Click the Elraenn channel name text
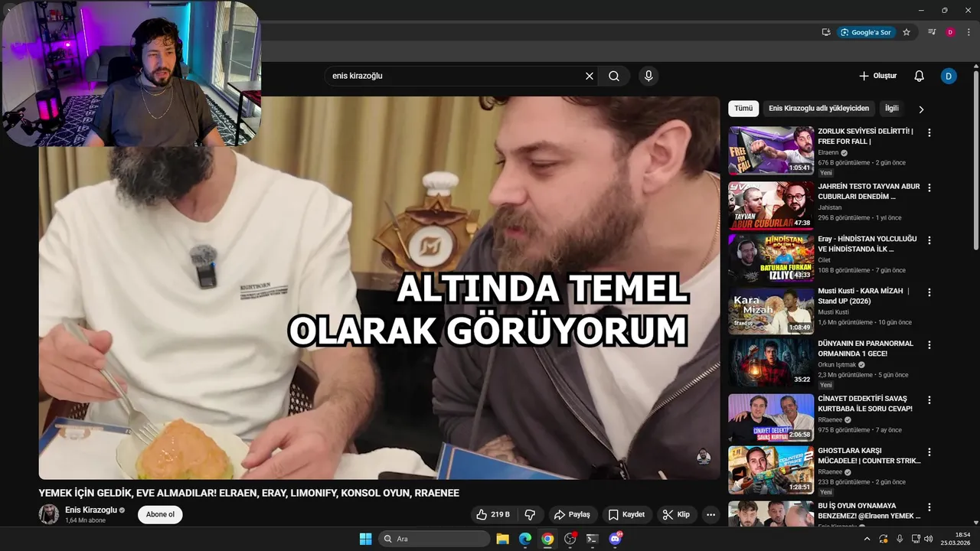Image resolution: width=980 pixels, height=551 pixels. [828, 152]
